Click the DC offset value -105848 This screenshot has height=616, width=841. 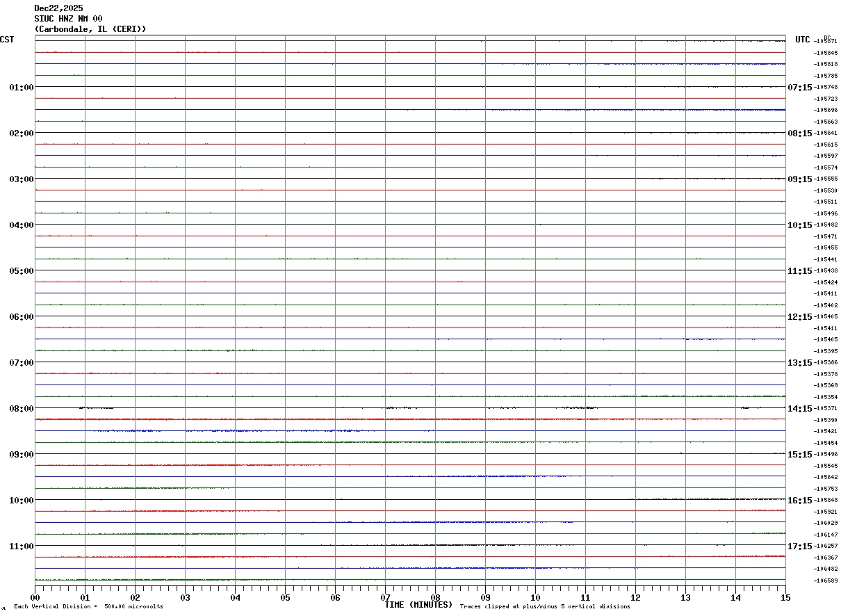(x=826, y=500)
